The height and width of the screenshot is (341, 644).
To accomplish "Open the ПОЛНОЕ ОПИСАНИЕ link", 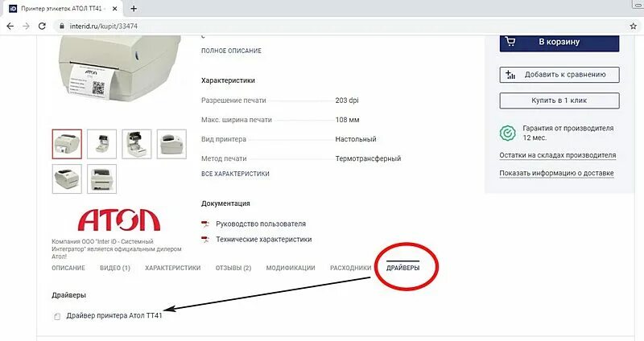I will click(x=231, y=51).
